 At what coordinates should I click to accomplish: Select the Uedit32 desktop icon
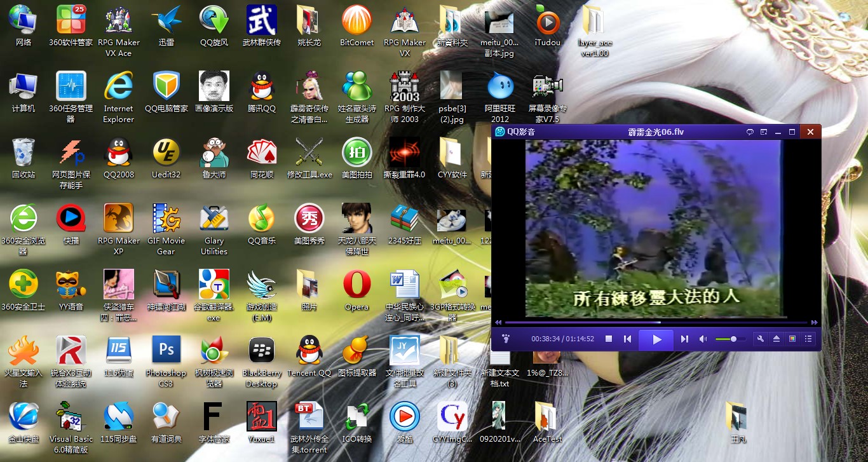[166, 158]
